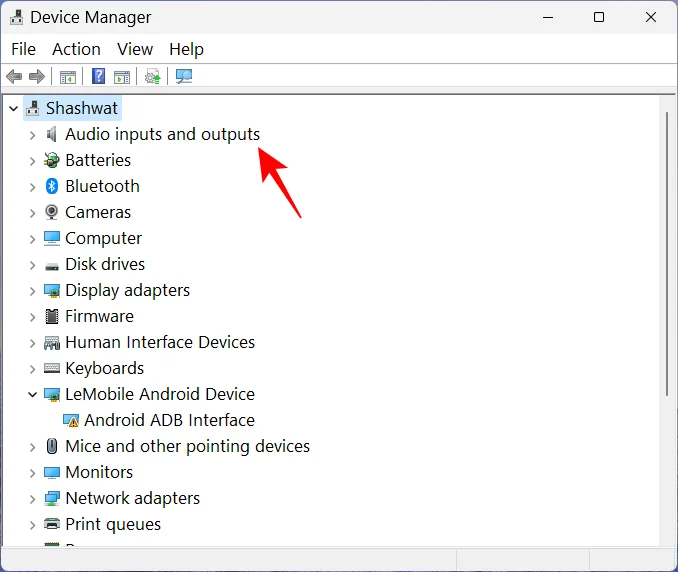Expand the Keyboards chevron
This screenshot has height=572, width=678.
tap(32, 369)
